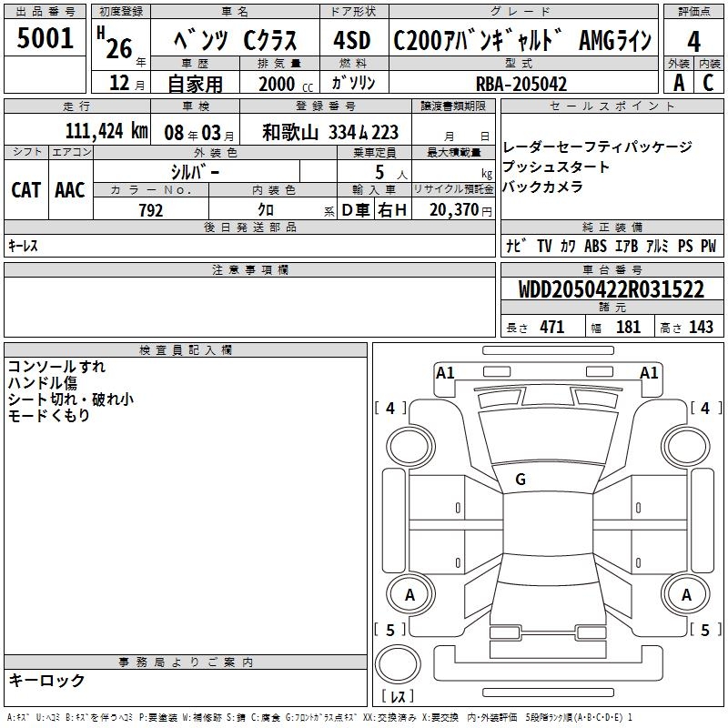Click registration month 12月

click(126, 83)
